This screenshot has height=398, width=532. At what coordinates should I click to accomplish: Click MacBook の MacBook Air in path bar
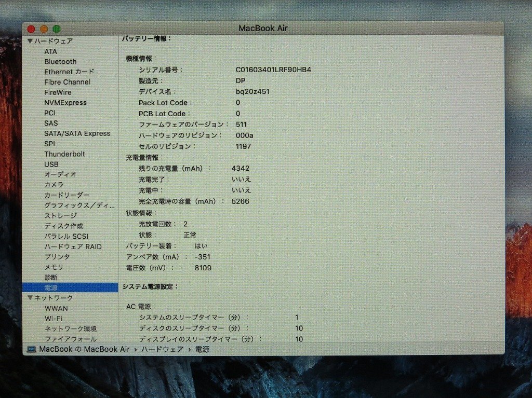(x=84, y=349)
